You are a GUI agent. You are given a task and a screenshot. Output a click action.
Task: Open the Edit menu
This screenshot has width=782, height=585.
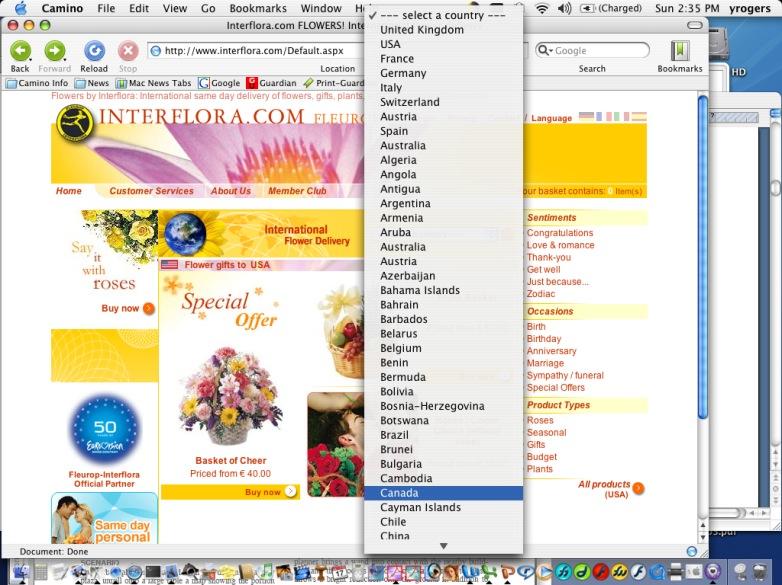click(x=139, y=8)
